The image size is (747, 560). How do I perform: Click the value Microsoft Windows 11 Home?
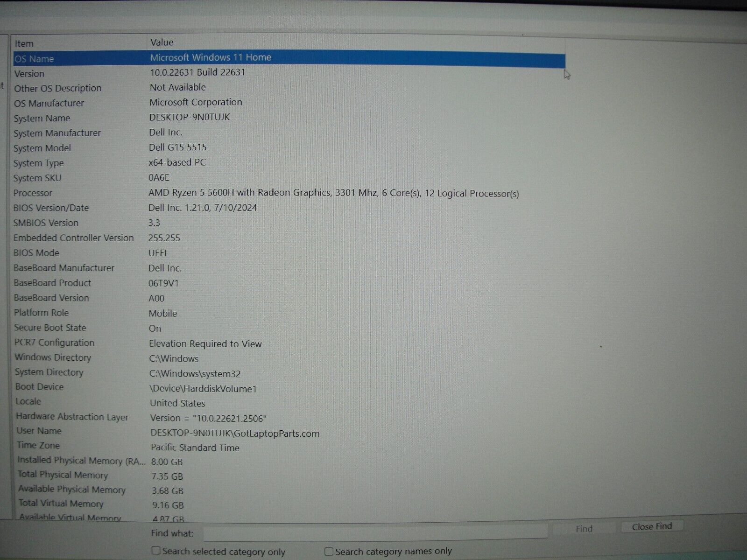tap(211, 57)
